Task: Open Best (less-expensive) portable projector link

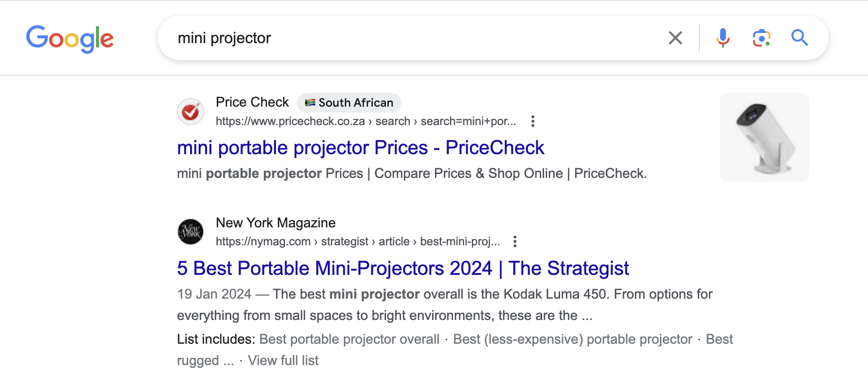Action: [572, 339]
